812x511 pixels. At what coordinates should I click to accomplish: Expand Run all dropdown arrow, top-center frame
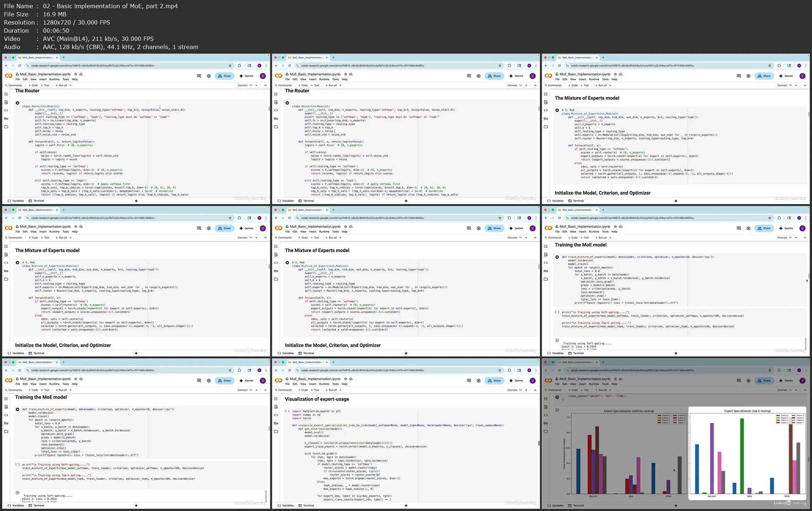pyautogui.click(x=340, y=86)
